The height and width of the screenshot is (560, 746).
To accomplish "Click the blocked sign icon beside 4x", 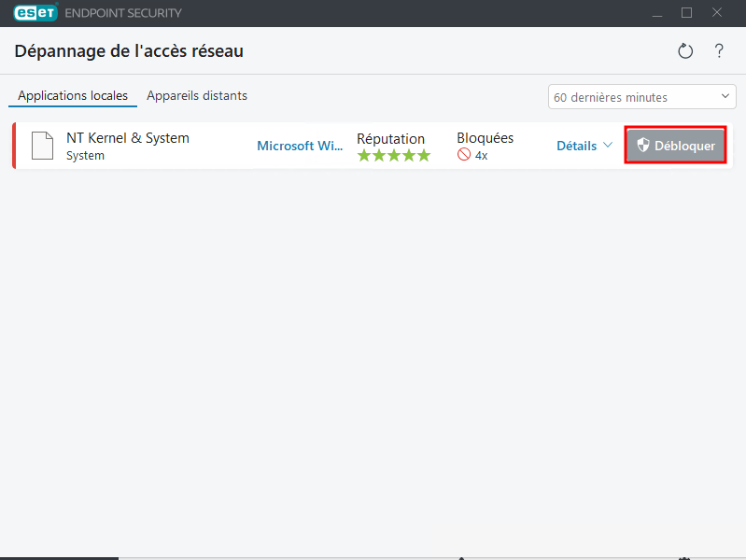I will click(x=464, y=155).
